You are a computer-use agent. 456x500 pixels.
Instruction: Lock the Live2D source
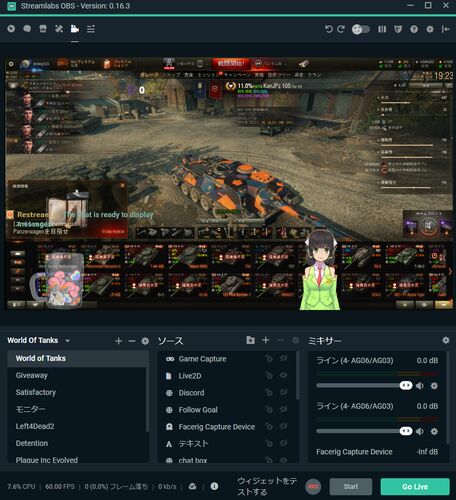click(x=269, y=376)
